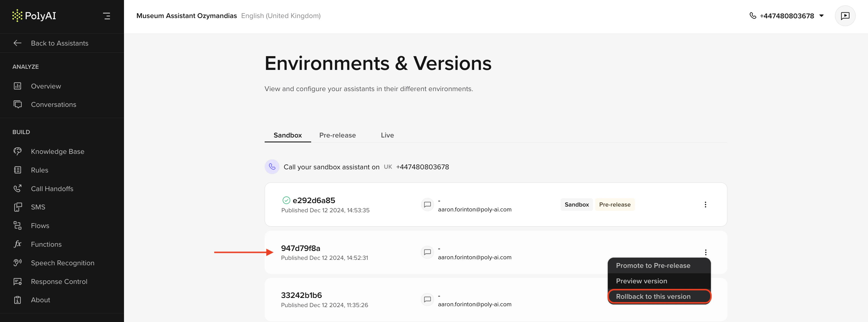Open three-dot menu for version e292d6a85

point(705,205)
